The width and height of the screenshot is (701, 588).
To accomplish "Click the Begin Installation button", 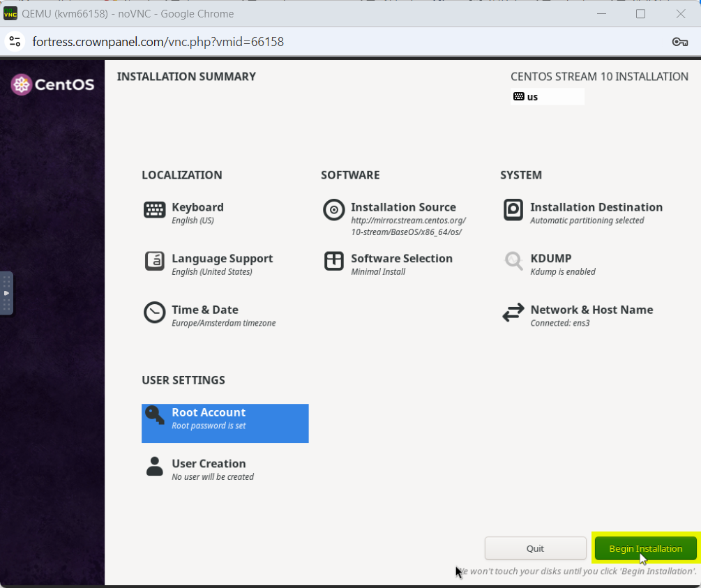I will click(646, 548).
